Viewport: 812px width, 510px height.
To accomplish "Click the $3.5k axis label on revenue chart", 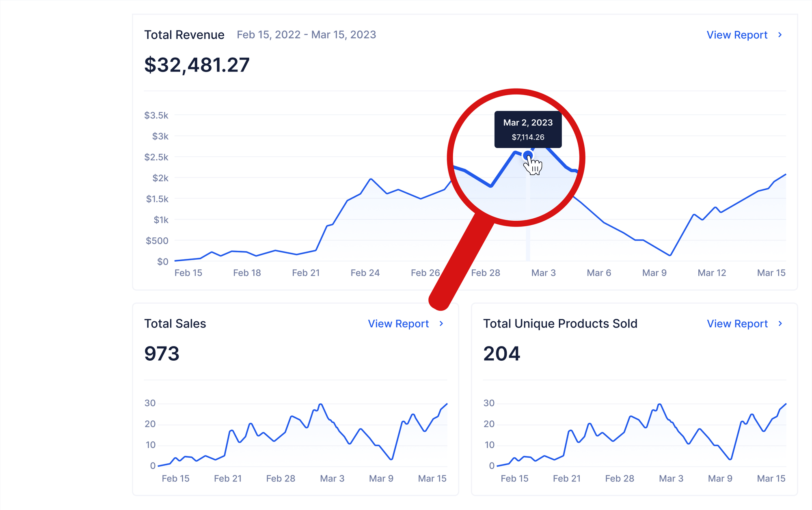I will (x=156, y=115).
